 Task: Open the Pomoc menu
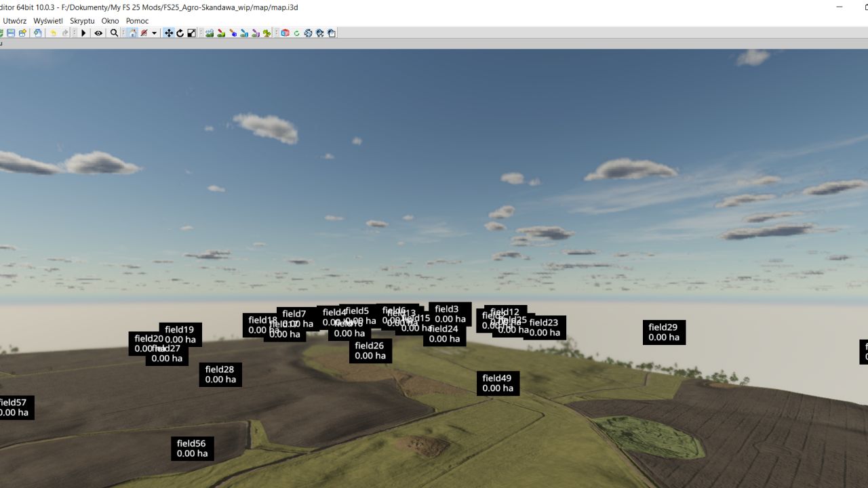point(137,21)
